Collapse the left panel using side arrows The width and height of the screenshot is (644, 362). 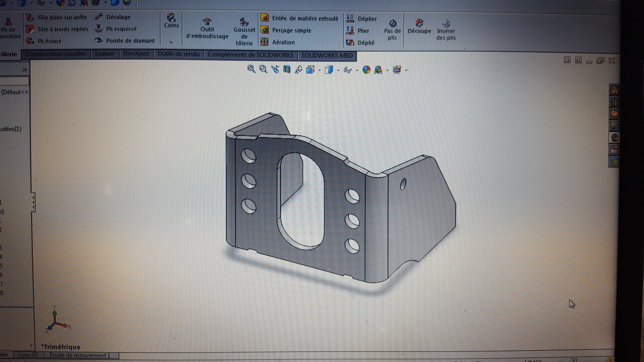33,202
